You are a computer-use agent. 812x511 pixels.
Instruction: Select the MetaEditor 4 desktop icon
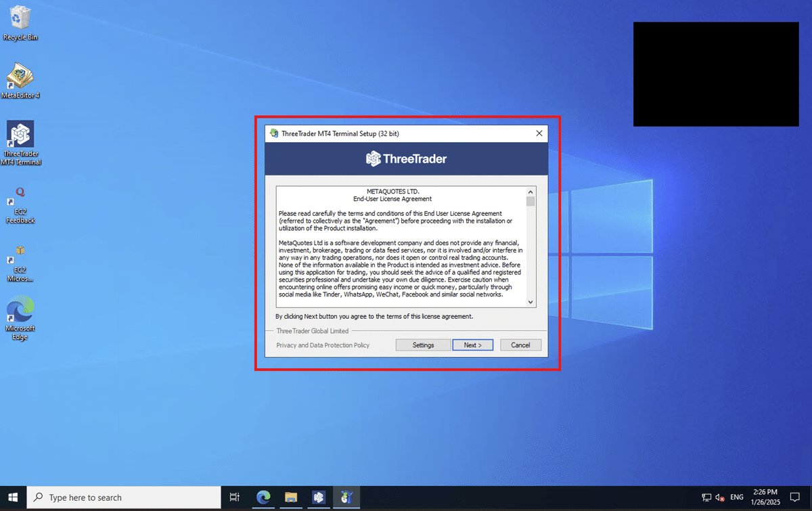pyautogui.click(x=20, y=81)
